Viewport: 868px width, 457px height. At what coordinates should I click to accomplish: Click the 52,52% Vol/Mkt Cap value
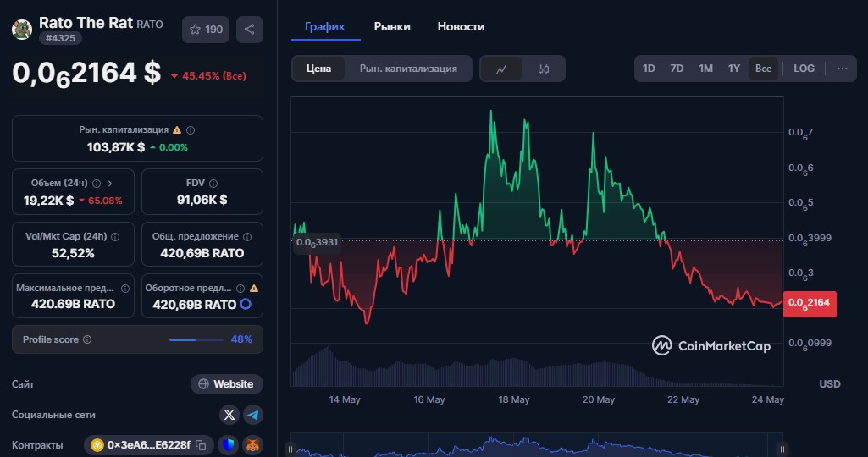[73, 253]
